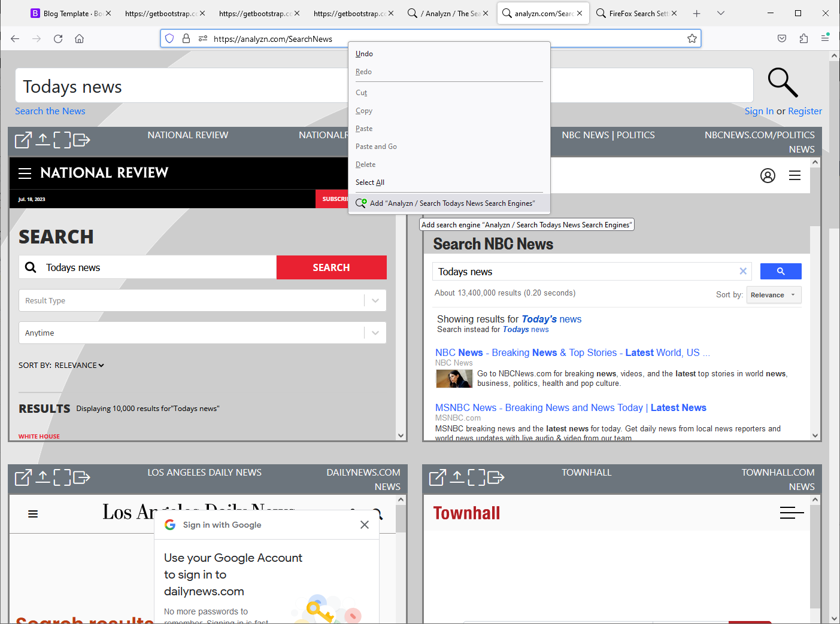Click the red SEARCH button in National Review
This screenshot has width=840, height=624.
point(331,267)
